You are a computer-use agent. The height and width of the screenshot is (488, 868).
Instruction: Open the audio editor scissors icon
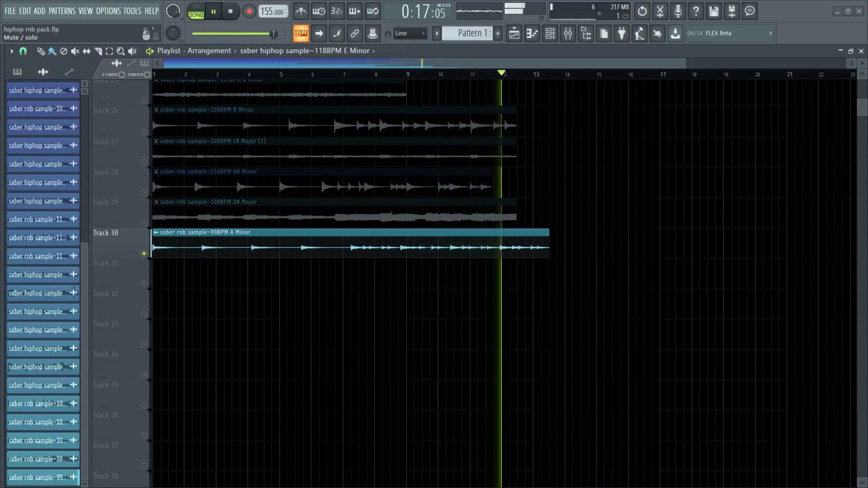(x=660, y=11)
